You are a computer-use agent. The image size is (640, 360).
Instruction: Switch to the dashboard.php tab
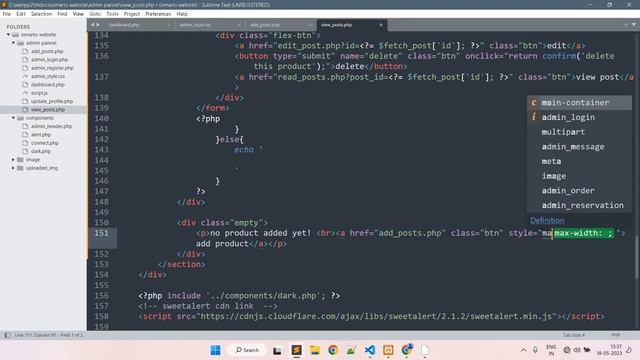pos(124,25)
